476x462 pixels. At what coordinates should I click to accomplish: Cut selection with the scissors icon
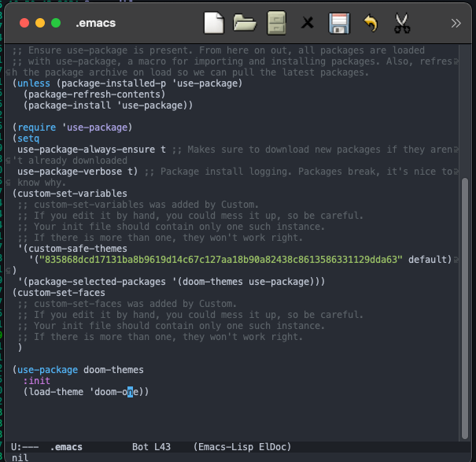402,23
